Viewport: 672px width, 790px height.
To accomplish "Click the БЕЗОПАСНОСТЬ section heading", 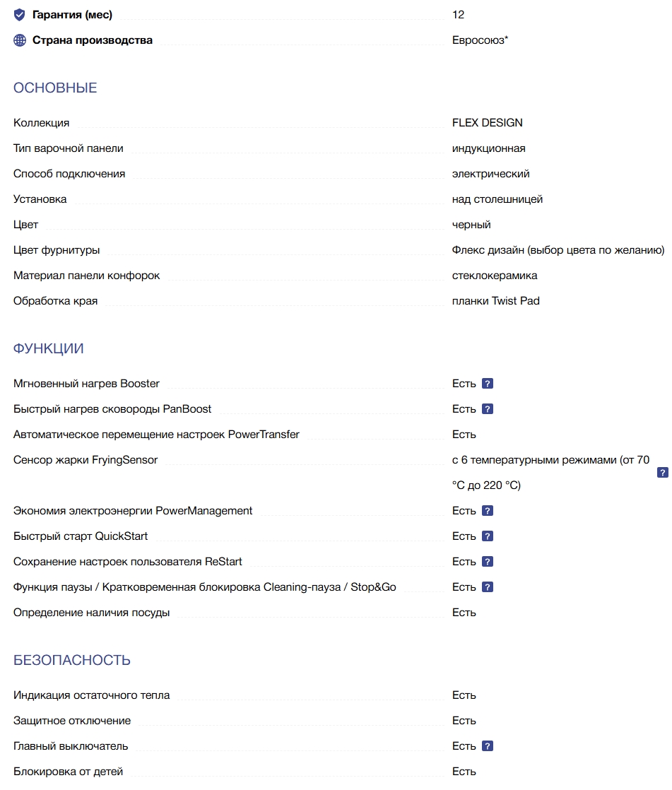I will [72, 660].
